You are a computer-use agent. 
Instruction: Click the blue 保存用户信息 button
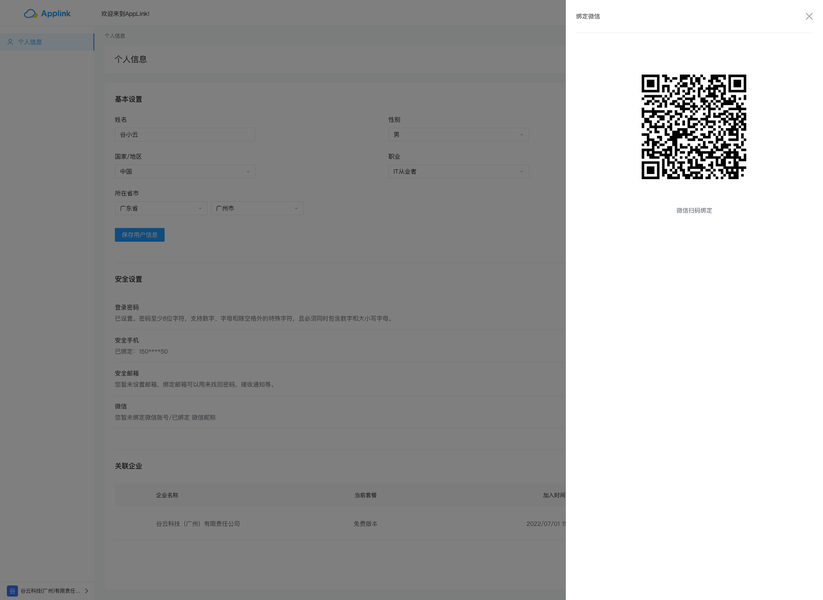(140, 235)
